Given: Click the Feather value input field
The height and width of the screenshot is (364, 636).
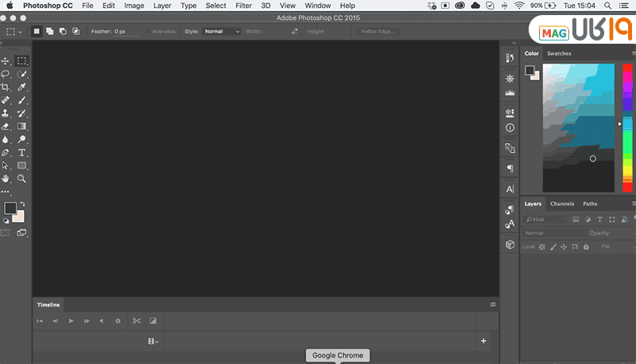Looking at the screenshot, I should [126, 32].
